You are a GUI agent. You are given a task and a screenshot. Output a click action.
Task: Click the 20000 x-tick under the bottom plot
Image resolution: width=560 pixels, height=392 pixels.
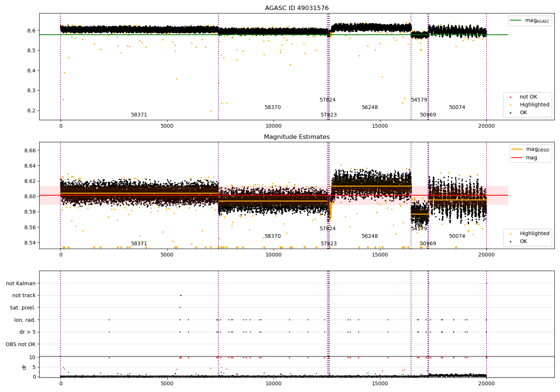pos(486,383)
